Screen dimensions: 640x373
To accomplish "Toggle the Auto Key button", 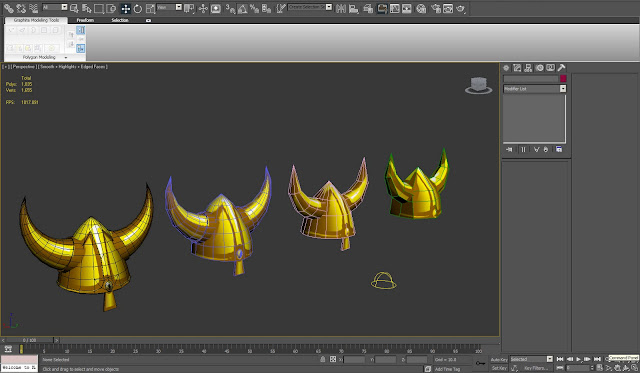I will coord(499,360).
